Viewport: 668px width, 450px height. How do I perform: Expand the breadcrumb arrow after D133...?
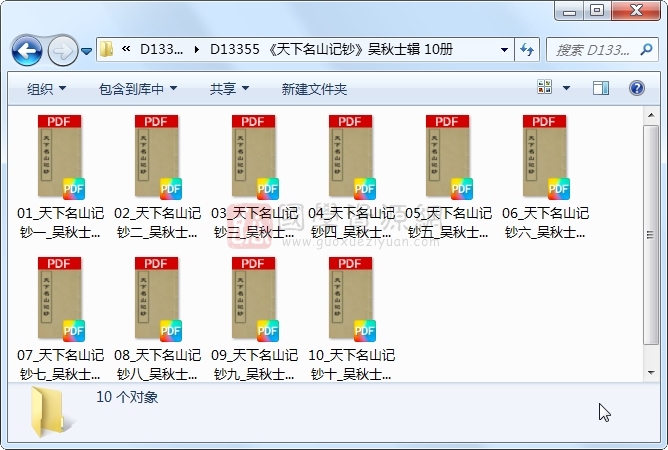(196, 49)
